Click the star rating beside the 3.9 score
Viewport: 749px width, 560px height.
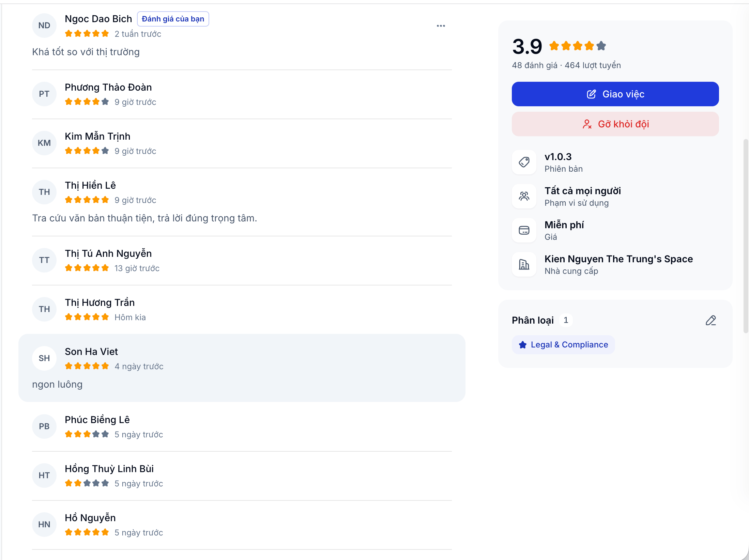577,46
